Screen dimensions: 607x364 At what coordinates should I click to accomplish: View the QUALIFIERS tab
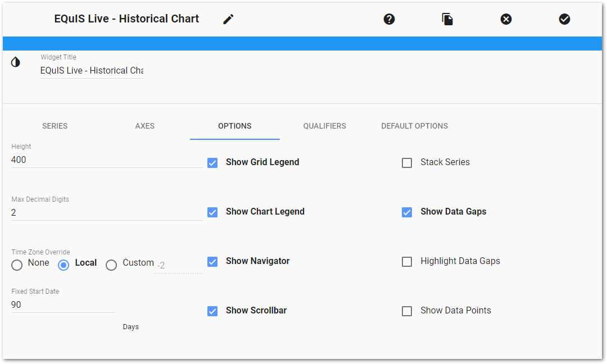pos(325,126)
